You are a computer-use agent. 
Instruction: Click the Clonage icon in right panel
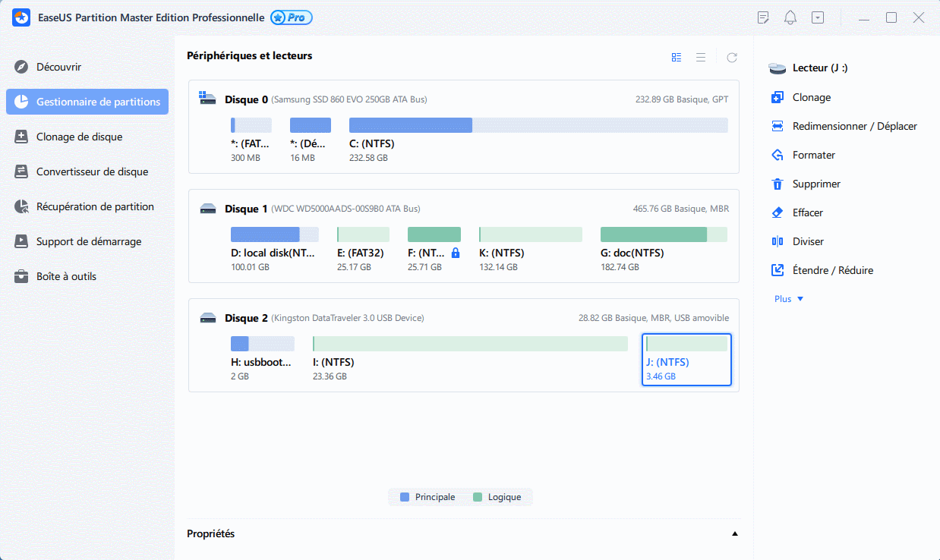(777, 97)
